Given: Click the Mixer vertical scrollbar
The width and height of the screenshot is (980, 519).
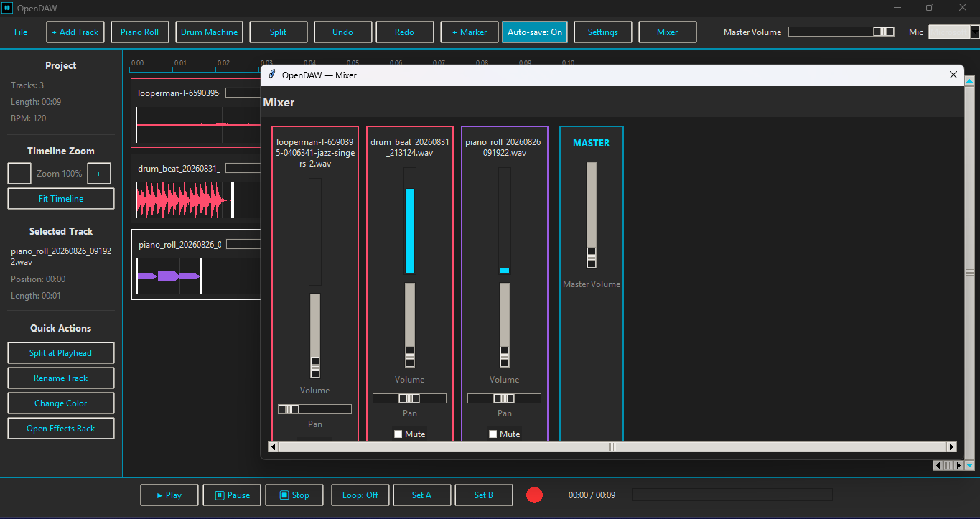Looking at the screenshot, I should coord(969,272).
